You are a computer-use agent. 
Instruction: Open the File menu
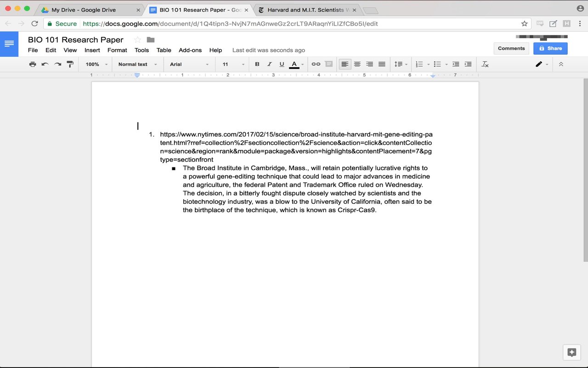(x=33, y=50)
